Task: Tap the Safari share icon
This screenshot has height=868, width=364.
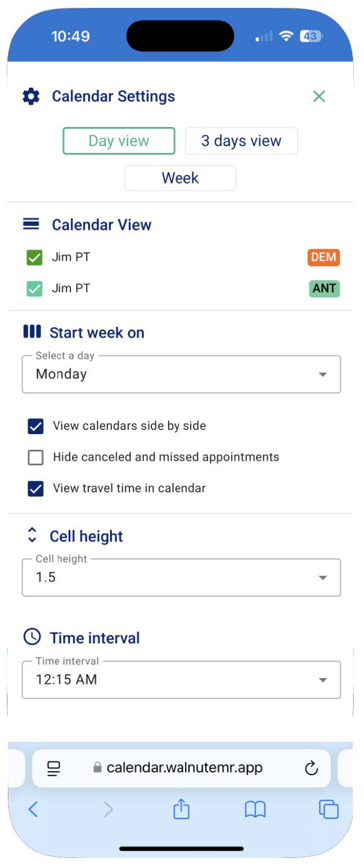Action: coord(181,810)
